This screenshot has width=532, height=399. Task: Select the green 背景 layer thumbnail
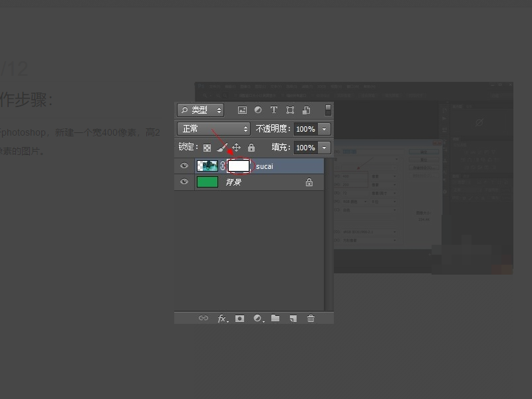pyautogui.click(x=207, y=182)
